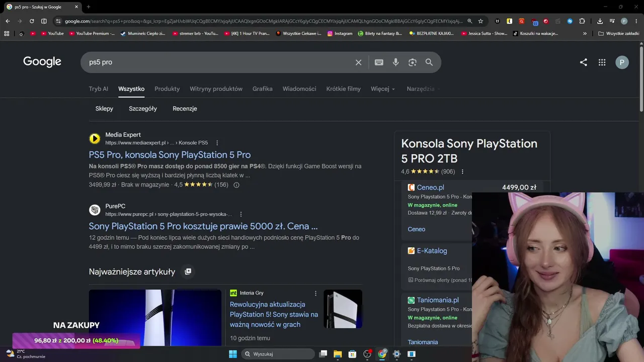Open the Media Expert PS5 Pro result

click(170, 155)
